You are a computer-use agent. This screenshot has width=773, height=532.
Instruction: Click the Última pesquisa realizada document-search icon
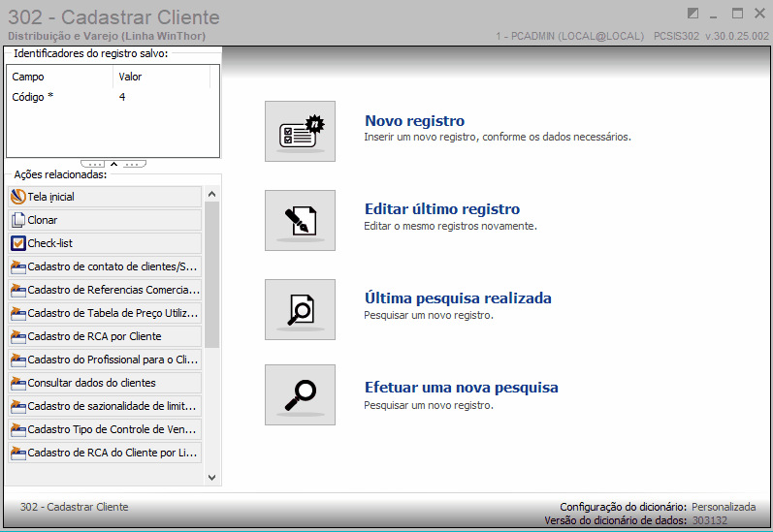300,309
